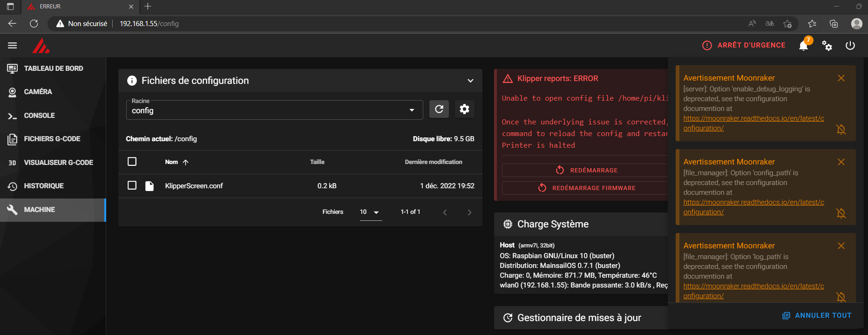This screenshot has height=335, width=868.
Task: Open file manager settings gear
Action: 464,109
